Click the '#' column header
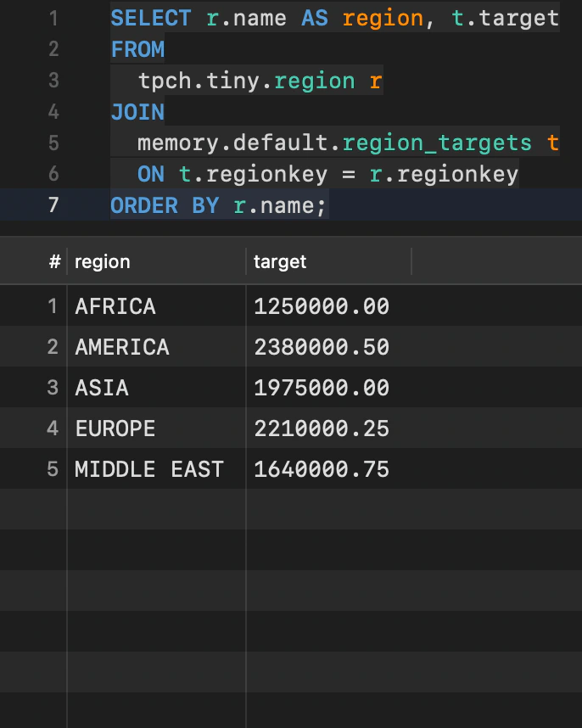This screenshot has width=582, height=728. coord(55,262)
